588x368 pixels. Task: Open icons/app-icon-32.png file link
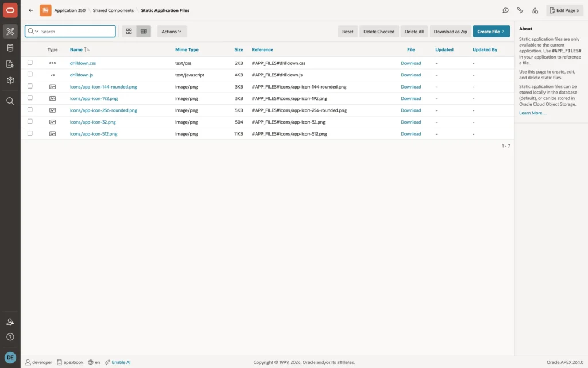tap(92, 122)
